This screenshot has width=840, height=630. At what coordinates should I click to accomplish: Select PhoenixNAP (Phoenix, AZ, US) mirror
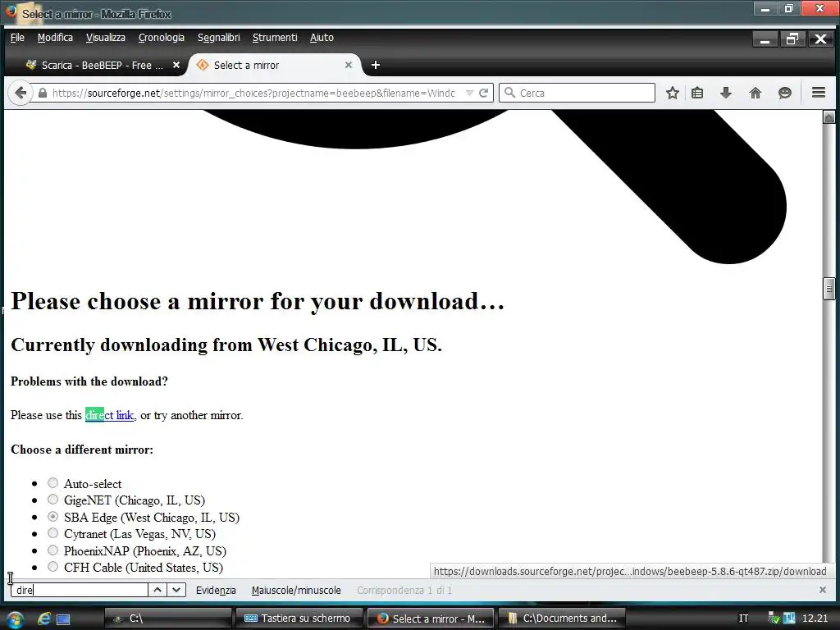(x=52, y=550)
